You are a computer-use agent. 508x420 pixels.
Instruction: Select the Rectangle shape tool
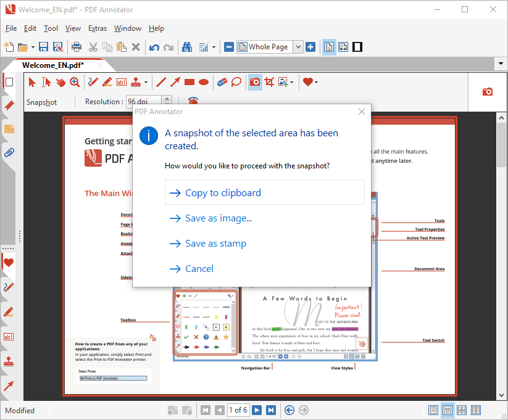click(189, 82)
